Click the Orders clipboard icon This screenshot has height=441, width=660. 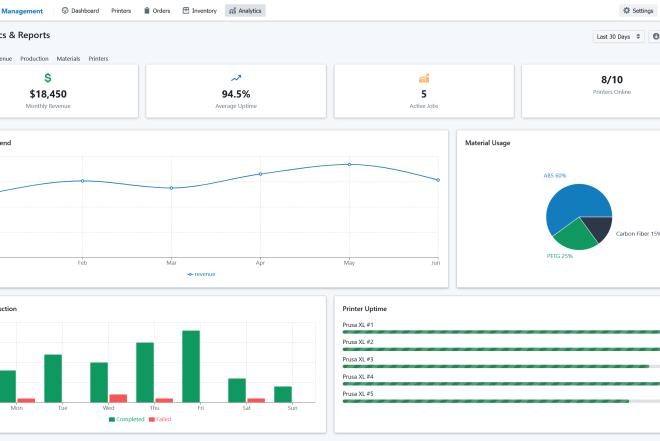[148, 10]
